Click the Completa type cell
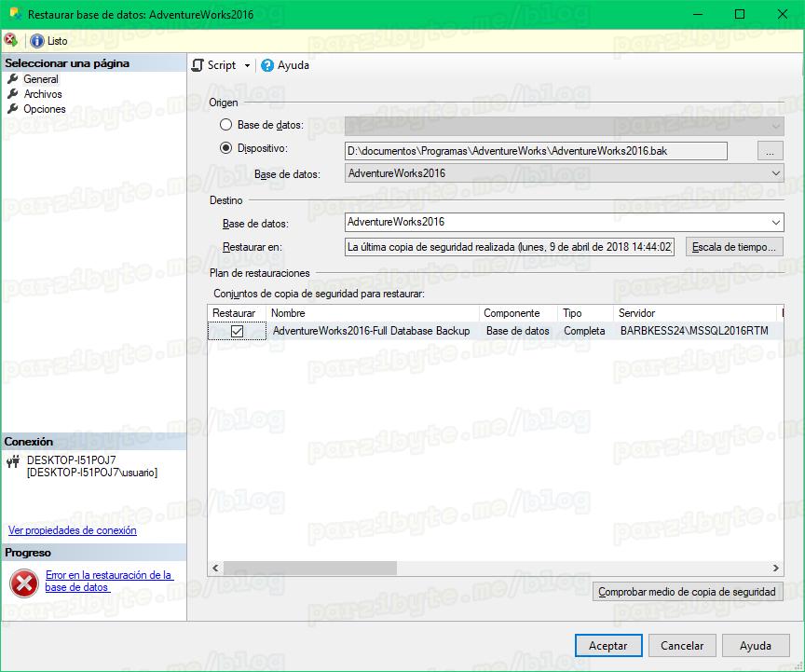The width and height of the screenshot is (805, 672). point(584,331)
